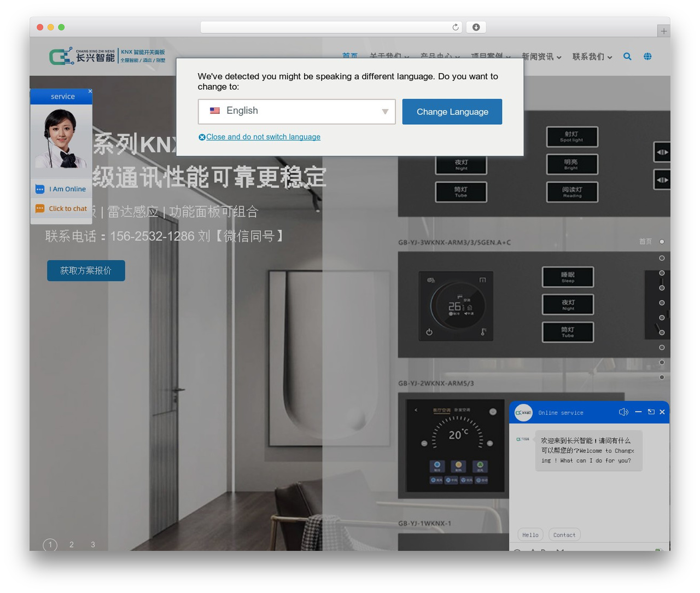The height and width of the screenshot is (593, 700).
Task: Click the Changxing company logo in the header
Action: [x=107, y=56]
